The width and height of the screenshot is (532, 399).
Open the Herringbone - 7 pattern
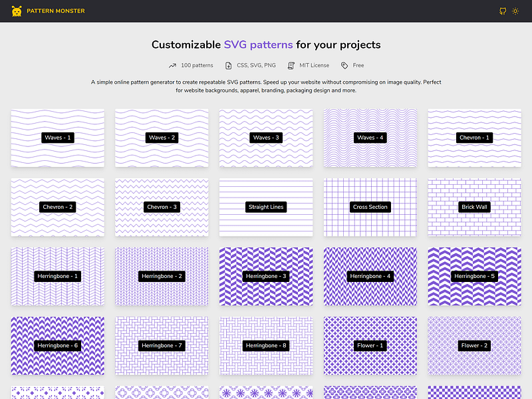click(162, 346)
